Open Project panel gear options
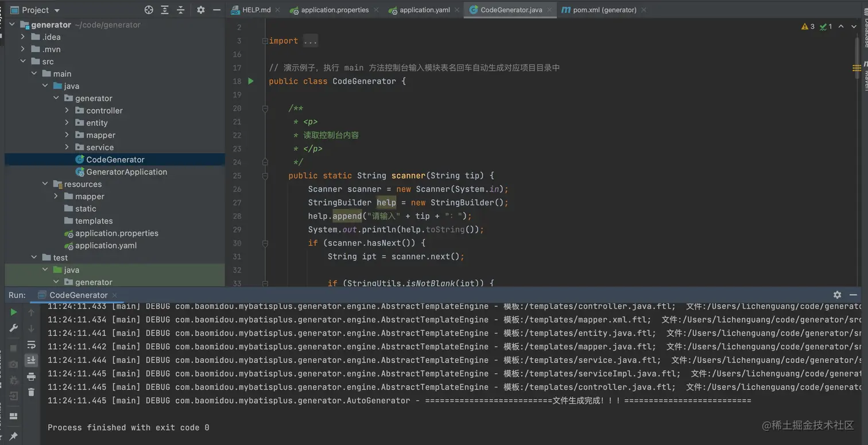The image size is (868, 445). pyautogui.click(x=200, y=10)
